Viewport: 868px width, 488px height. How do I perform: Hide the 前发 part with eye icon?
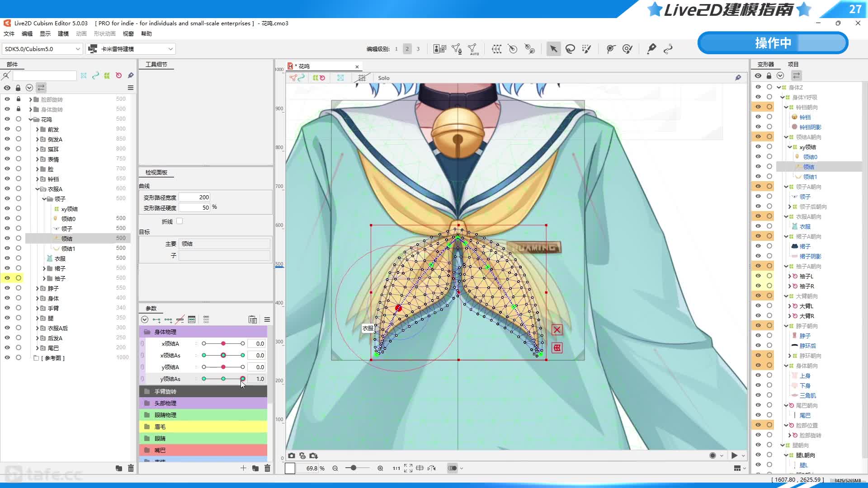(7, 129)
